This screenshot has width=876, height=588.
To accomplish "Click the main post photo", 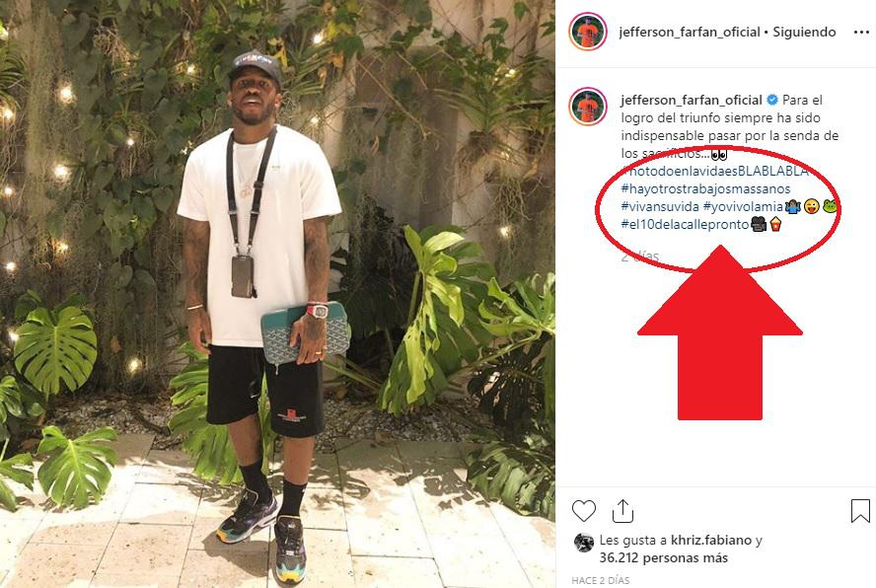I will 277,294.
